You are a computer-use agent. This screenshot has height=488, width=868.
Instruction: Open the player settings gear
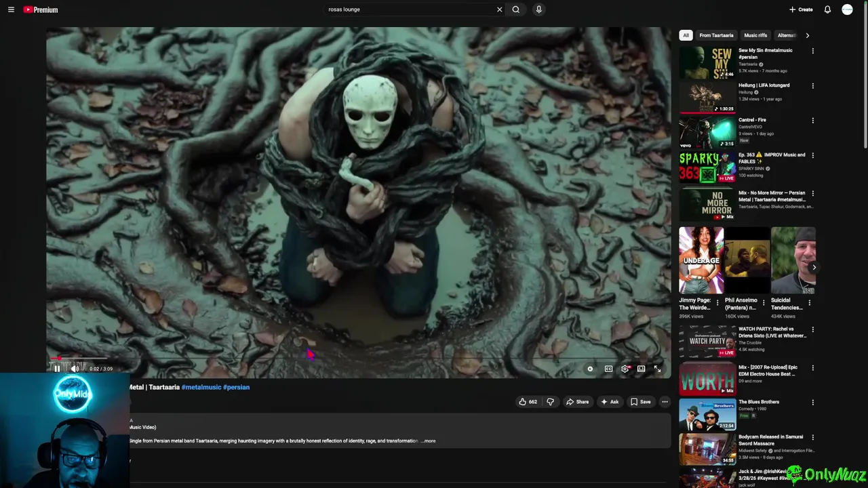coord(625,369)
